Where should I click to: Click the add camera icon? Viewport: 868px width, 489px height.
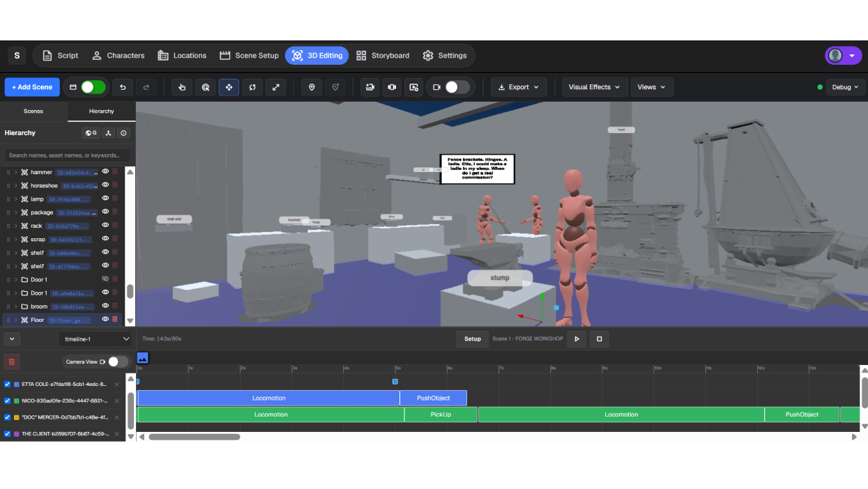click(370, 87)
